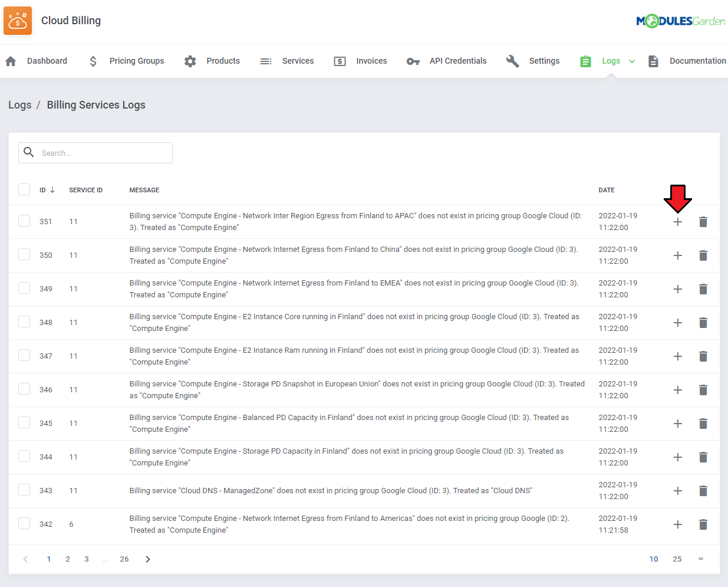Delete log entry 342

pos(703,524)
